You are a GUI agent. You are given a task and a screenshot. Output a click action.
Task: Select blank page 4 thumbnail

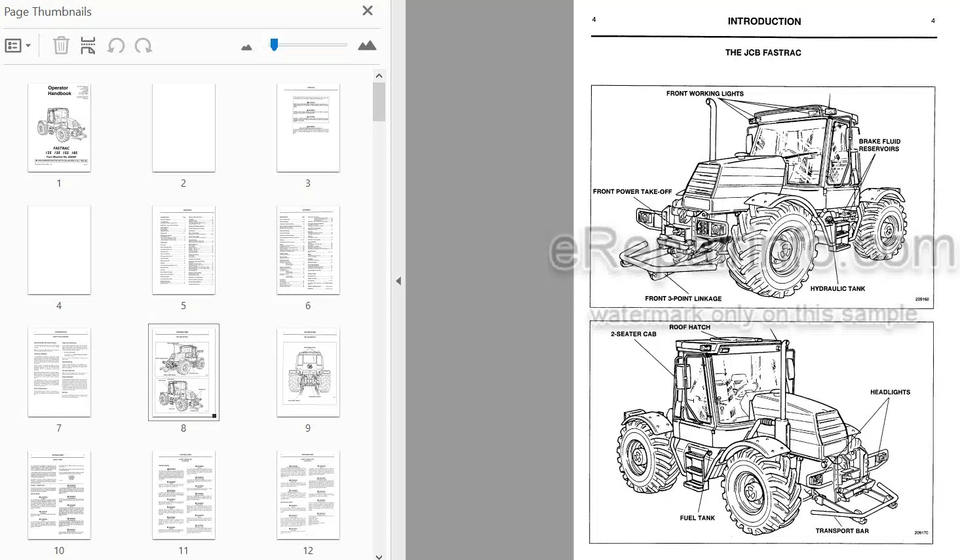pyautogui.click(x=59, y=250)
